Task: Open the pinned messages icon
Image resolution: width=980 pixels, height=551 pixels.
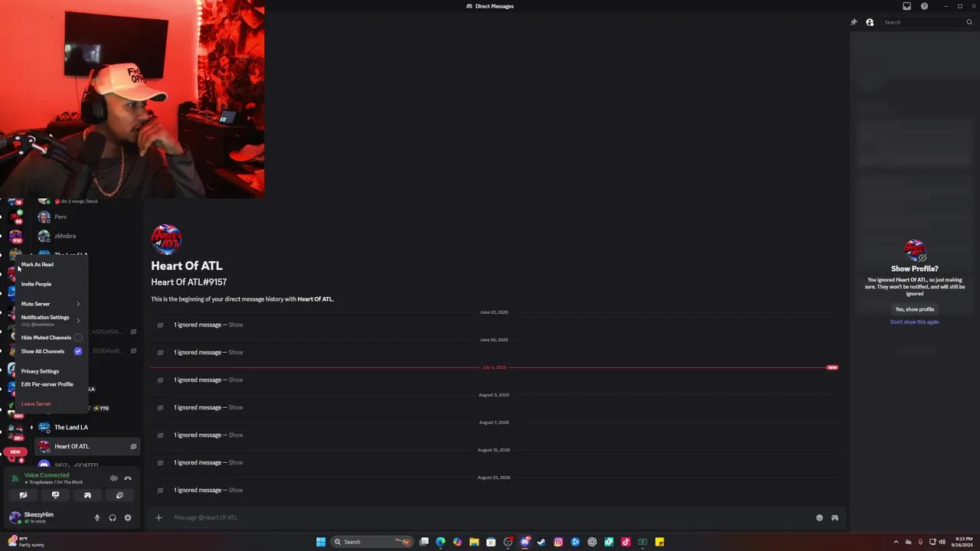Action: point(854,22)
